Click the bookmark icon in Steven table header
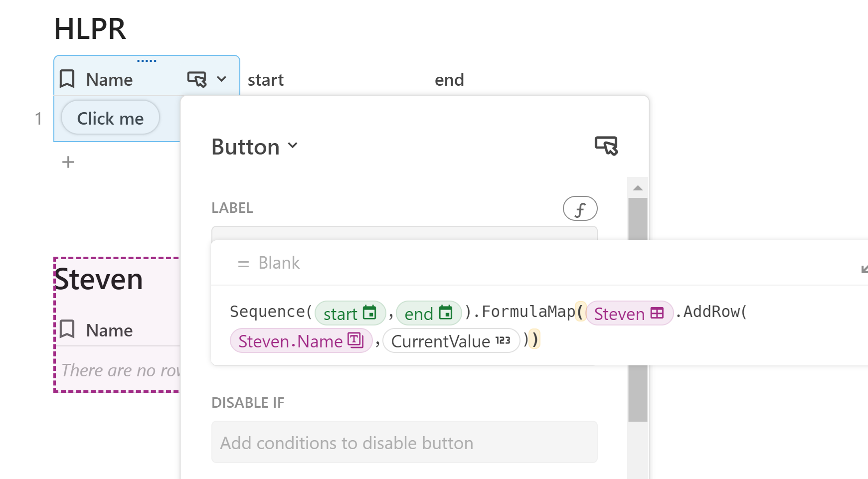This screenshot has height=479, width=868. click(x=67, y=329)
